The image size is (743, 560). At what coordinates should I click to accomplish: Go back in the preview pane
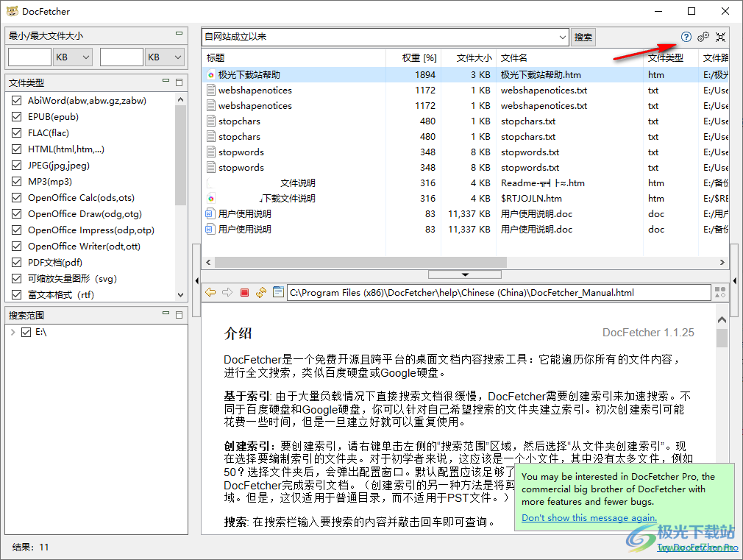[x=210, y=293]
